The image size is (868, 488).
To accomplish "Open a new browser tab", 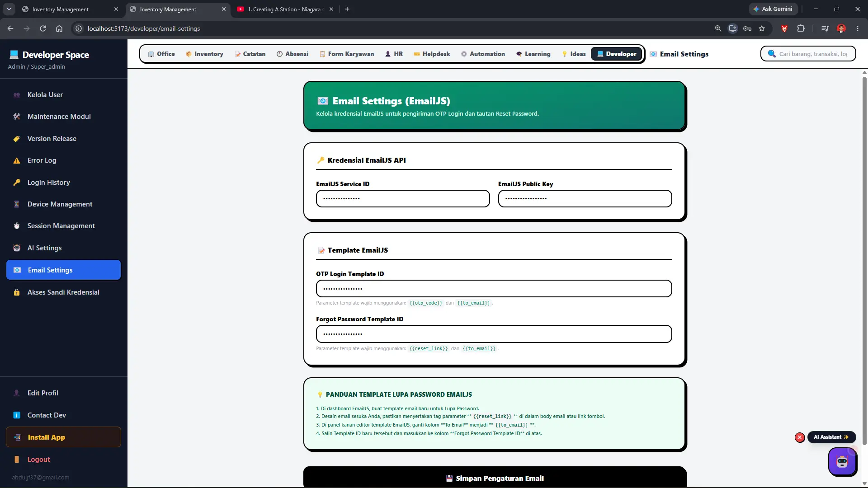I will [x=347, y=9].
